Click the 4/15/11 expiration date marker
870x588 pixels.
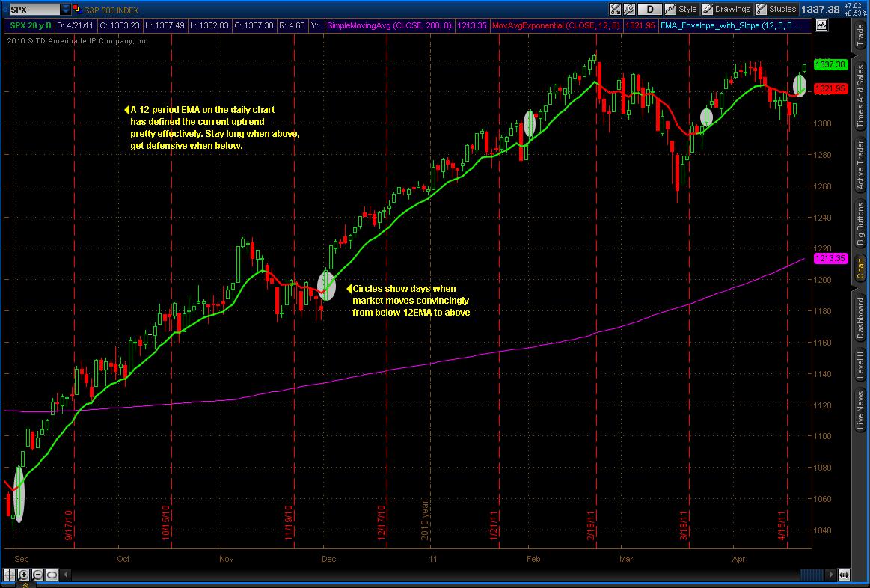(x=782, y=525)
